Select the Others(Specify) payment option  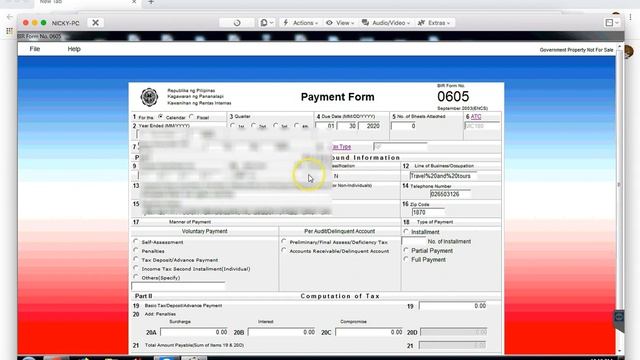pos(136,277)
